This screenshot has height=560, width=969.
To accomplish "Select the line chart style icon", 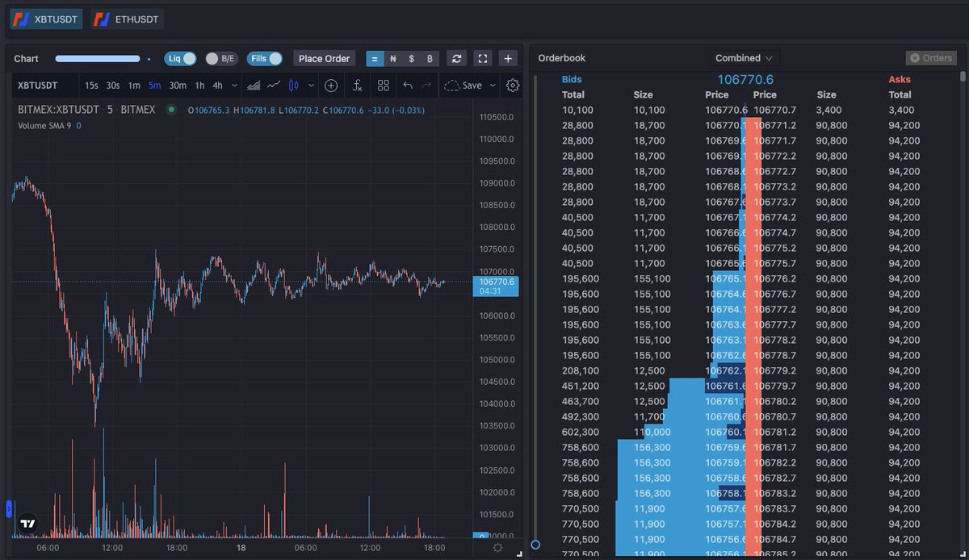I will [x=274, y=86].
